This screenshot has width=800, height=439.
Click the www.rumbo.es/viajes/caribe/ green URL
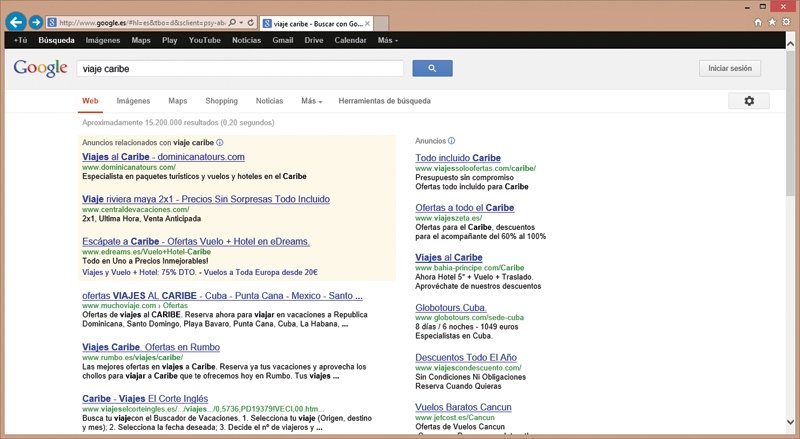pyautogui.click(x=133, y=357)
